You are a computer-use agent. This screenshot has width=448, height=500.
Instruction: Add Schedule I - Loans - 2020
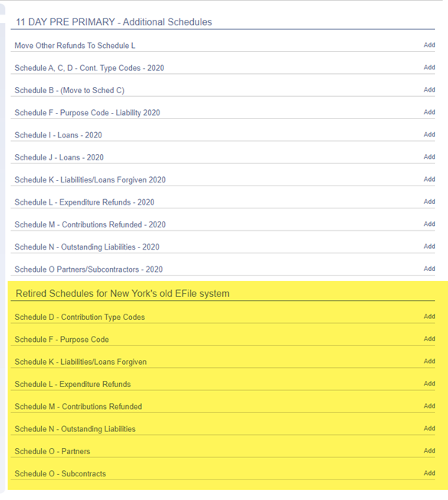tap(429, 134)
